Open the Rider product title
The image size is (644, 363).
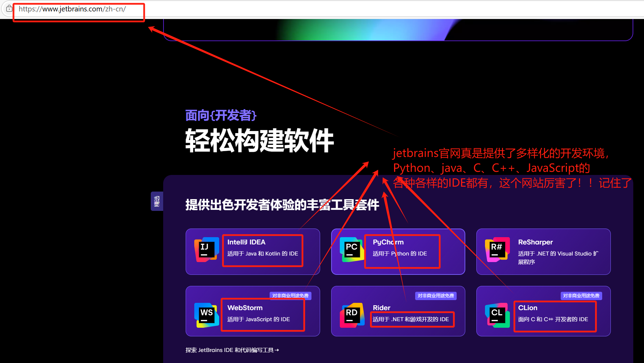pos(382,308)
